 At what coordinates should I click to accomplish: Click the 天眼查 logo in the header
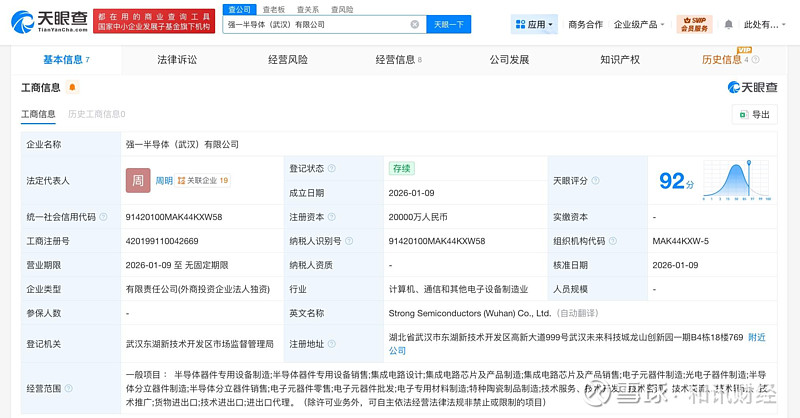(49, 23)
